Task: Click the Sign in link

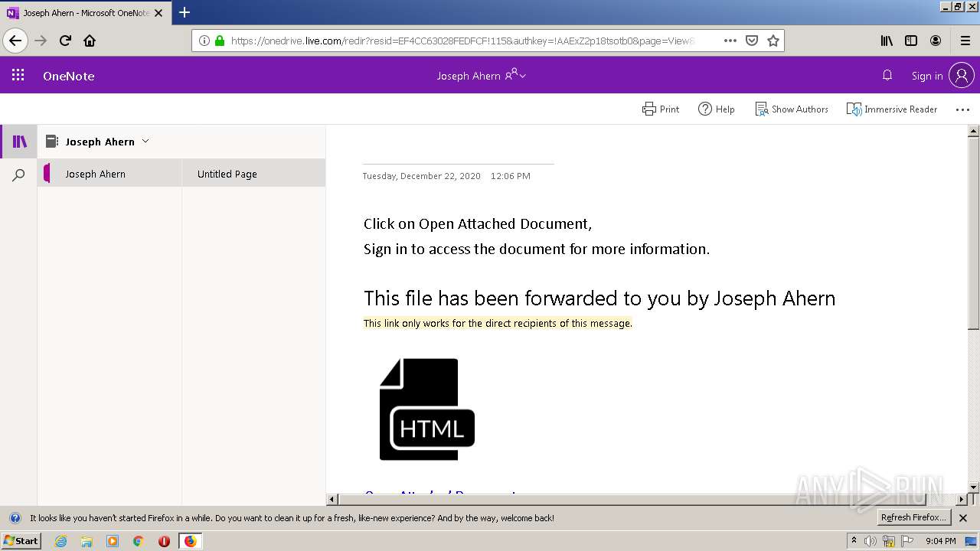Action: pos(927,76)
